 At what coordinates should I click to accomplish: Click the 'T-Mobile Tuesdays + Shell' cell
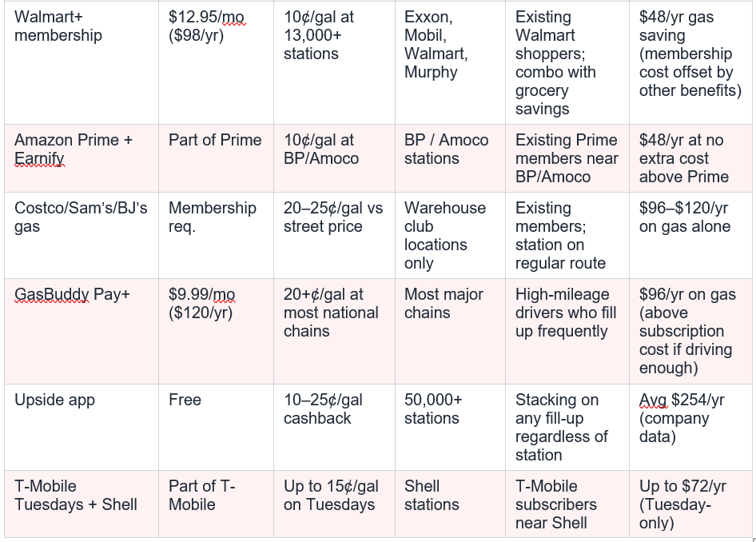[82, 504]
